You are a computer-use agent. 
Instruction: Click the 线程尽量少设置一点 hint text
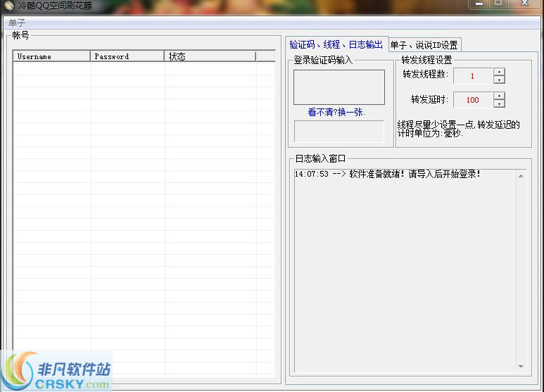click(x=458, y=129)
